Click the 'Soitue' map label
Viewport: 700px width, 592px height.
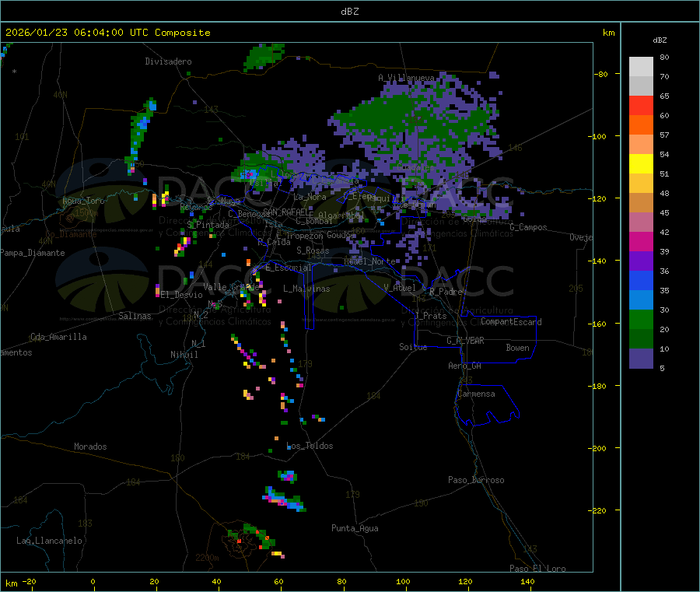pos(413,347)
